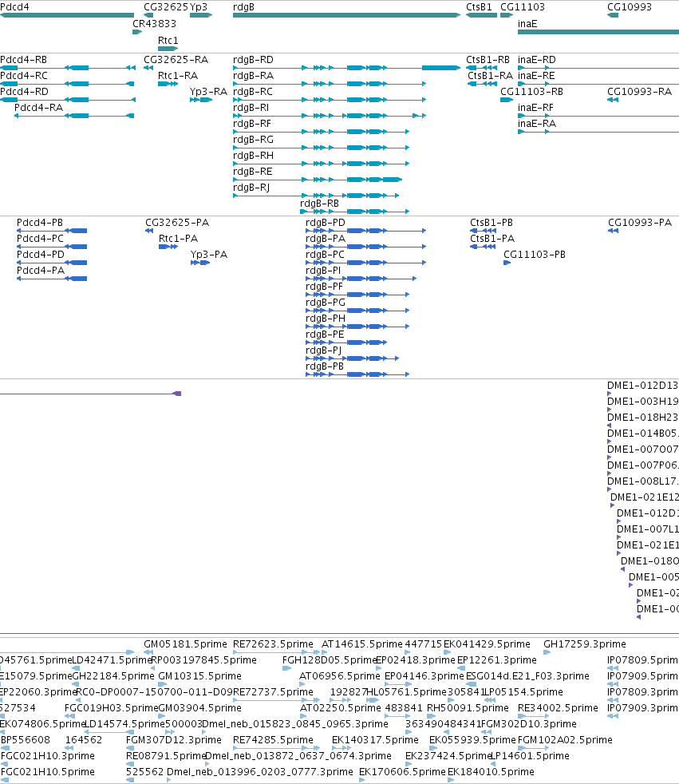Open polypeptide CG32625-PA
The image size is (679, 784).
[x=177, y=223]
